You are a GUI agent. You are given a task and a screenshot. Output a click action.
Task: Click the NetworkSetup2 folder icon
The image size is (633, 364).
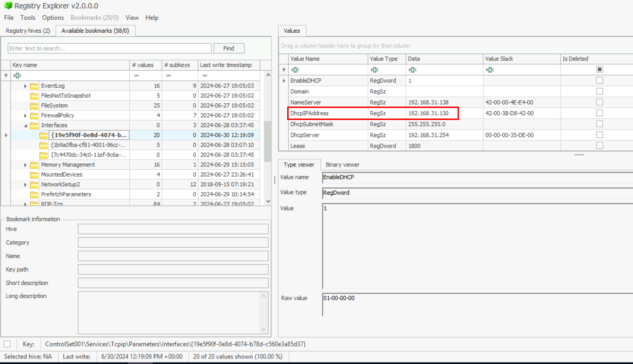pyautogui.click(x=34, y=185)
